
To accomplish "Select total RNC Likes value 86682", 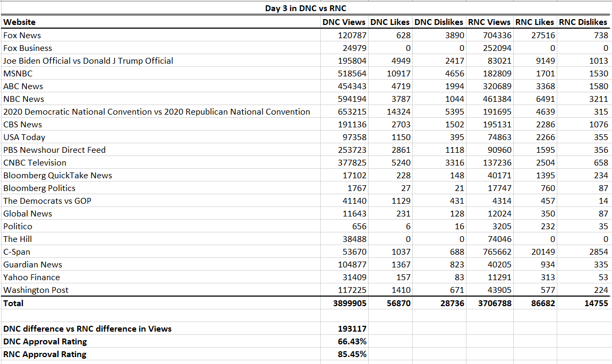I will click(x=535, y=303).
